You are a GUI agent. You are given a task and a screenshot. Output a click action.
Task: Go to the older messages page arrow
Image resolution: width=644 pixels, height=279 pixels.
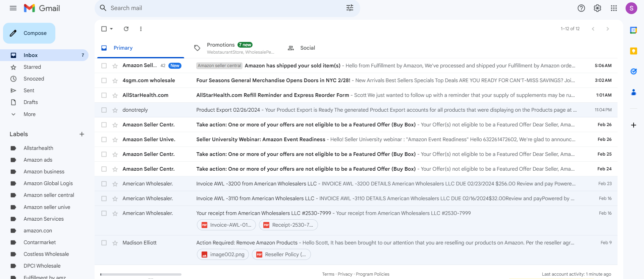click(x=608, y=29)
